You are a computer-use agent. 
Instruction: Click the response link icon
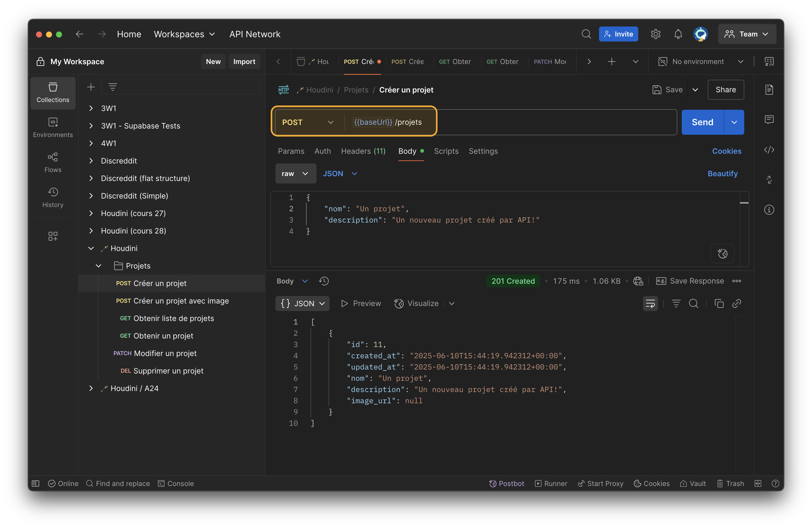(736, 303)
